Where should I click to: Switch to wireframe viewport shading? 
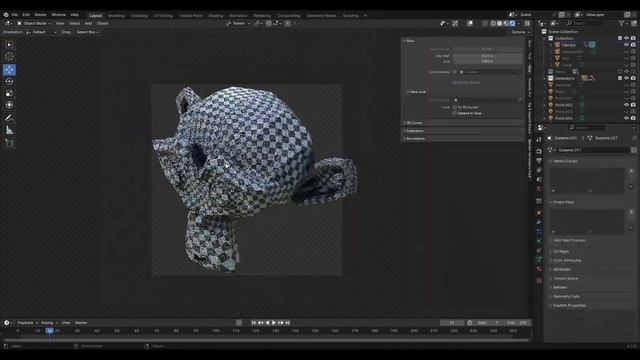click(x=493, y=23)
